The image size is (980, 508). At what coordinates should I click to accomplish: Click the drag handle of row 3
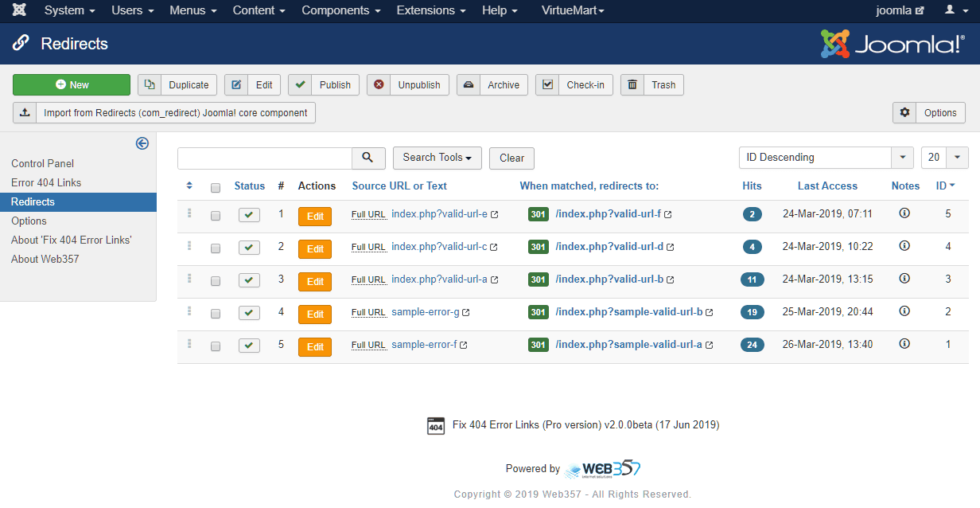tap(189, 279)
